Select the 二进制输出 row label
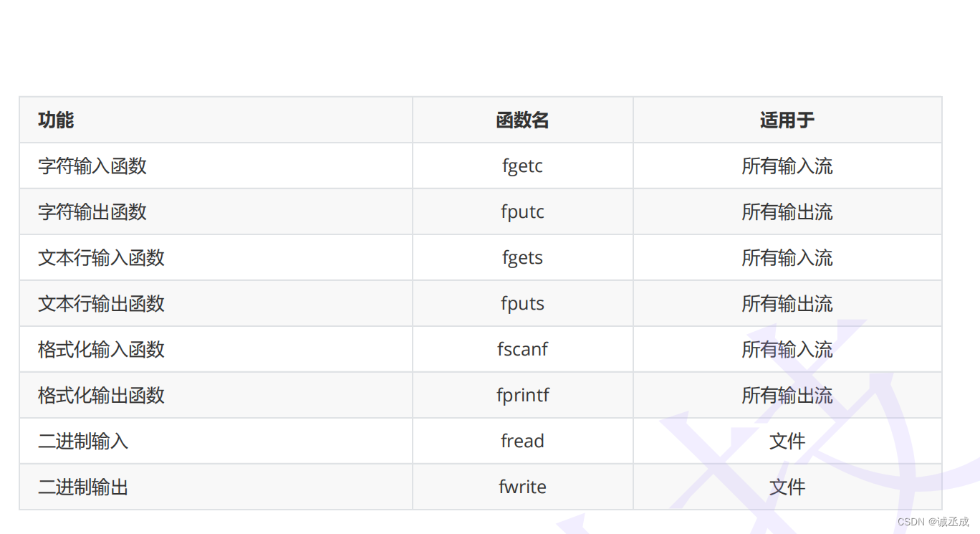The width and height of the screenshot is (980, 534). tap(83, 487)
